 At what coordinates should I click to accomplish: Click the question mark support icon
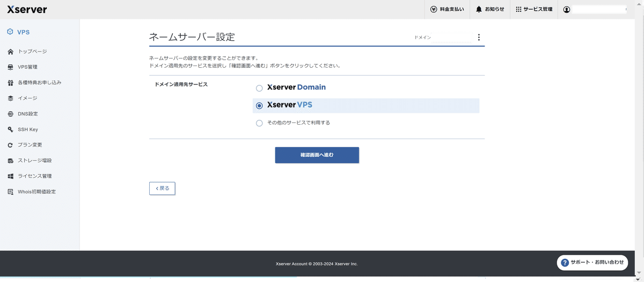tap(565, 263)
